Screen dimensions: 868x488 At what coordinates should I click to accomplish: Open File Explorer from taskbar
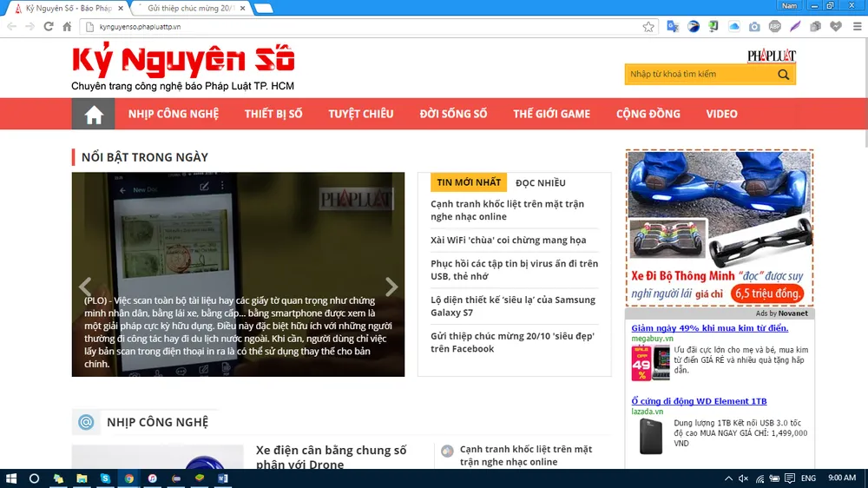[82, 478]
